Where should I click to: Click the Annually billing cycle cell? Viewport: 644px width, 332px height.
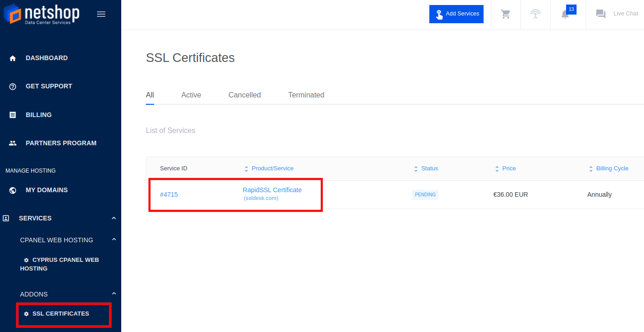pos(599,194)
